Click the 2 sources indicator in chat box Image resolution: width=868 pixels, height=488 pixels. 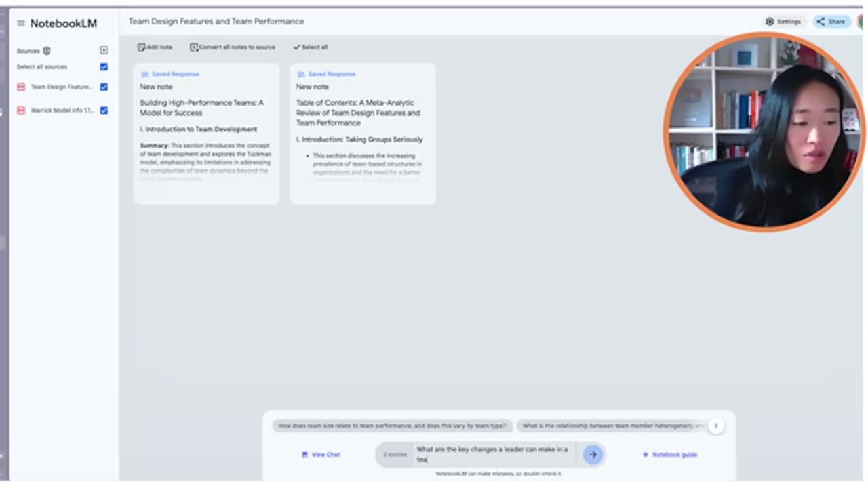(395, 455)
